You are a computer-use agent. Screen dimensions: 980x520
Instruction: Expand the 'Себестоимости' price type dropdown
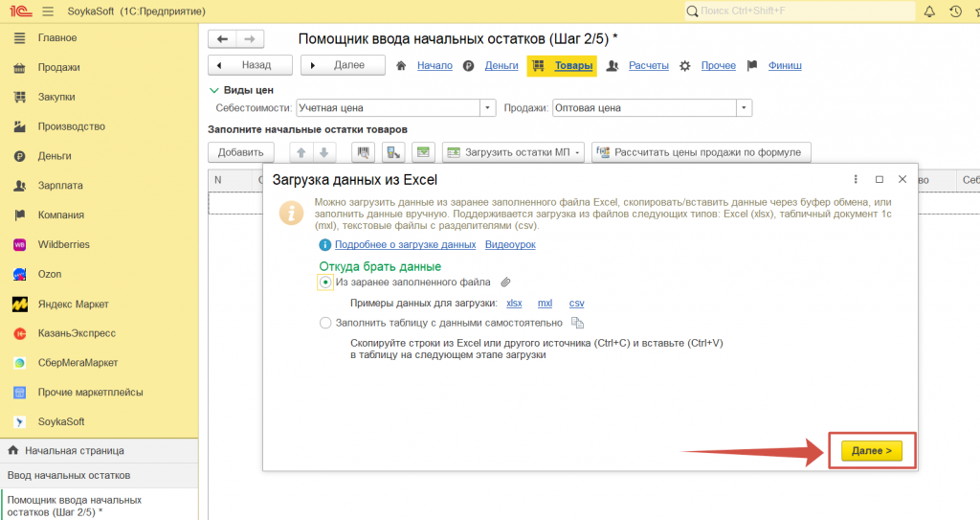click(488, 108)
